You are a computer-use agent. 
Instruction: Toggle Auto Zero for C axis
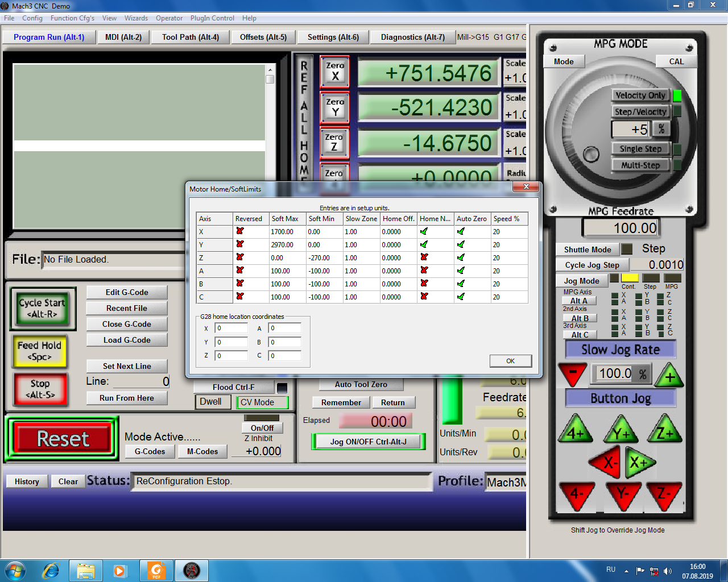click(461, 297)
